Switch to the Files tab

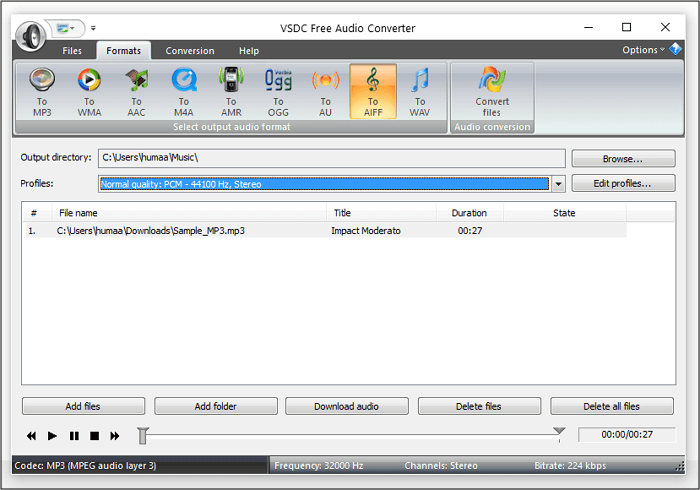(x=72, y=51)
